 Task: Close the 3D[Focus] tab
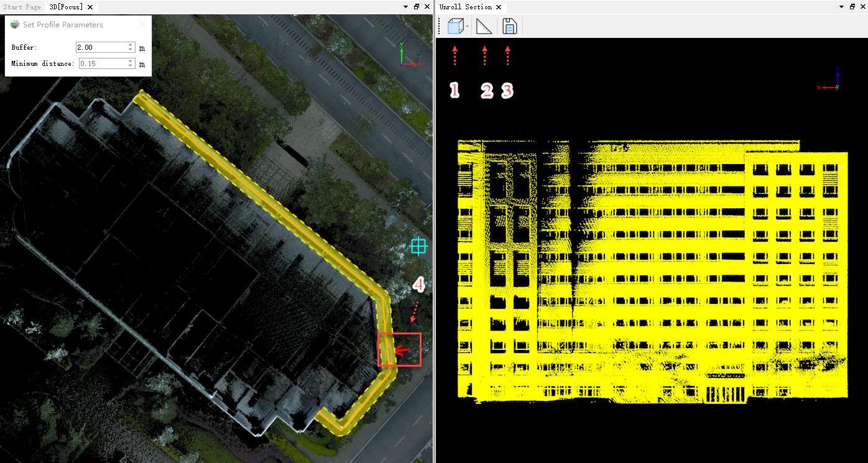click(90, 7)
